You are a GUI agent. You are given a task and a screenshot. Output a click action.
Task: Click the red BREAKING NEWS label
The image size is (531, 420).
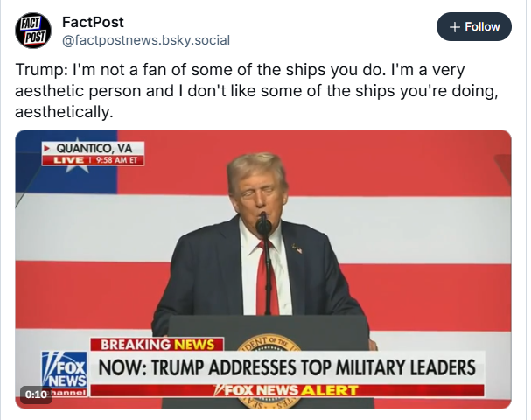click(x=157, y=345)
